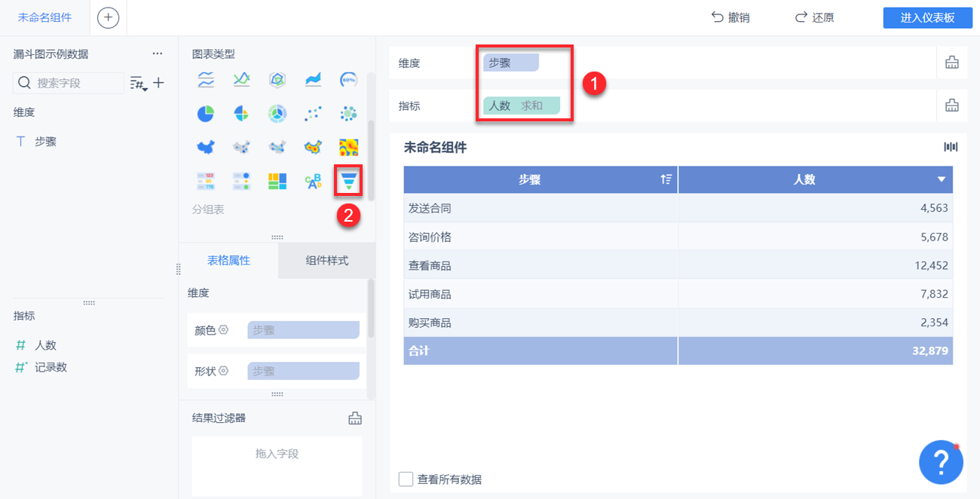
Task: Click the 还原 redo button
Action: point(814,17)
